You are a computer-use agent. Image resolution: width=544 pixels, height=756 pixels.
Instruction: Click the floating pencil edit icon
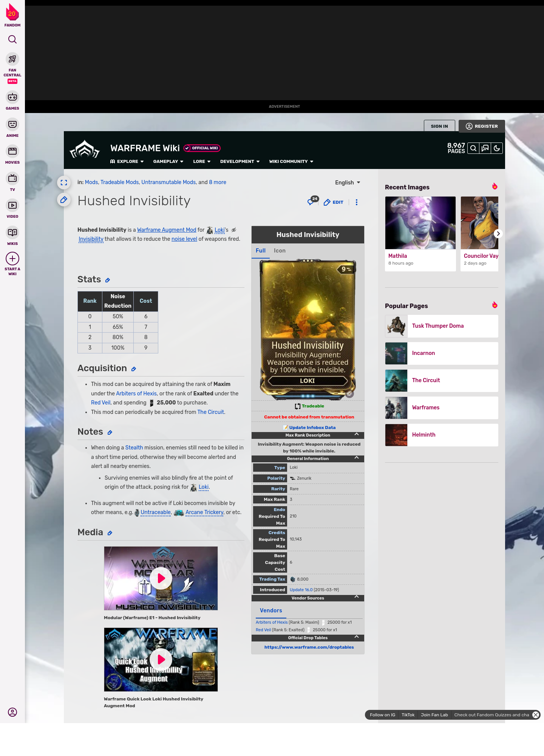coord(64,200)
